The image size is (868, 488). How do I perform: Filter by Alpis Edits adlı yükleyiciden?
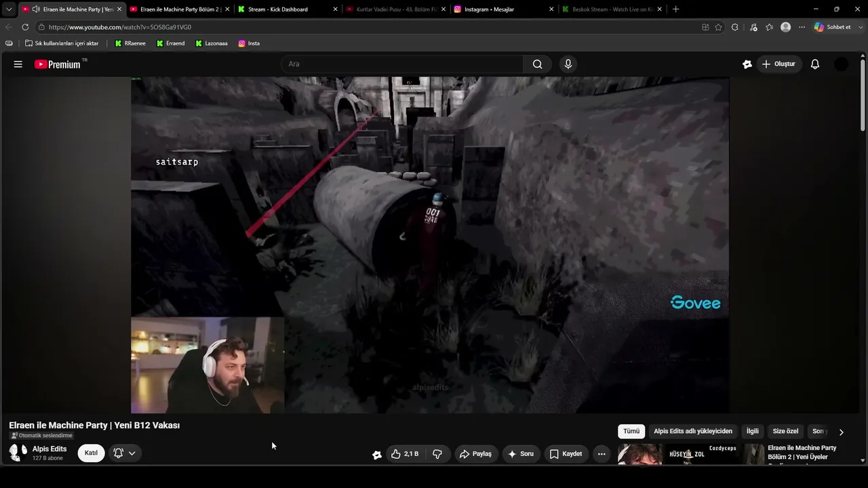693,431
